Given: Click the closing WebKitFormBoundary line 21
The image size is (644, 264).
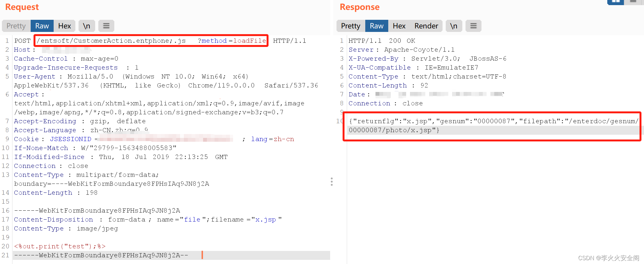Looking at the screenshot, I should click(x=101, y=255).
